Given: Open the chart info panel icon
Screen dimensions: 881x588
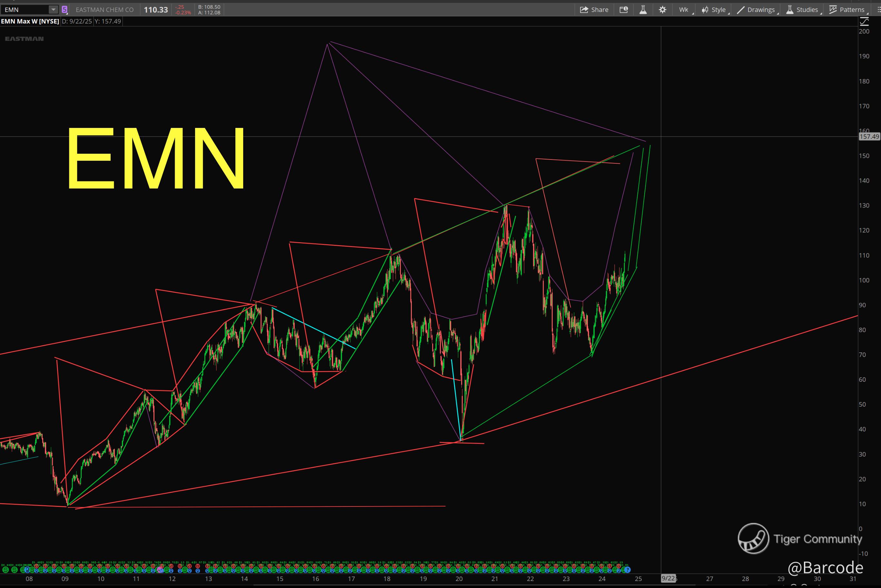Looking at the screenshot, I should pos(624,10).
